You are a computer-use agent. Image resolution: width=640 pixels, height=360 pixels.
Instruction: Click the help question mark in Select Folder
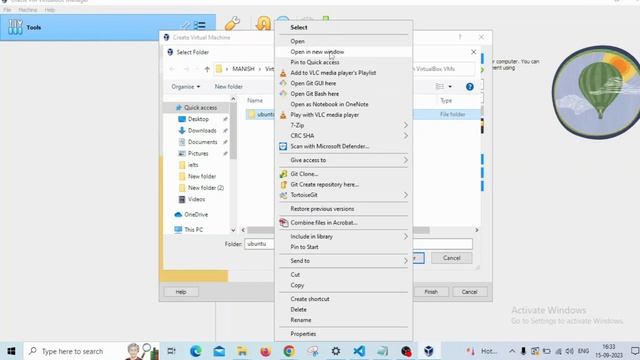click(469, 87)
